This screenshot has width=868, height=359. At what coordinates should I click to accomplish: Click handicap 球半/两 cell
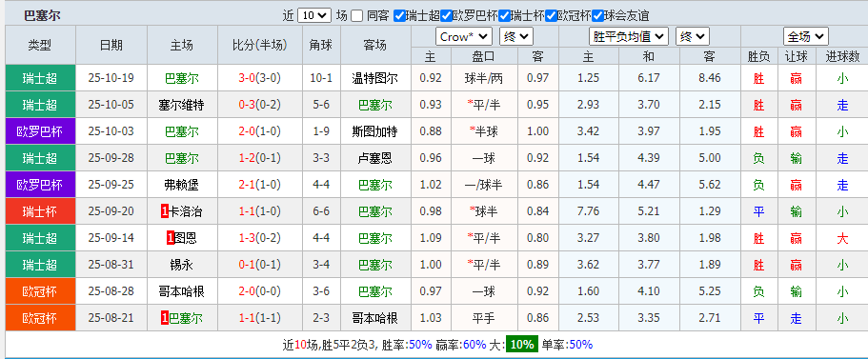484,78
